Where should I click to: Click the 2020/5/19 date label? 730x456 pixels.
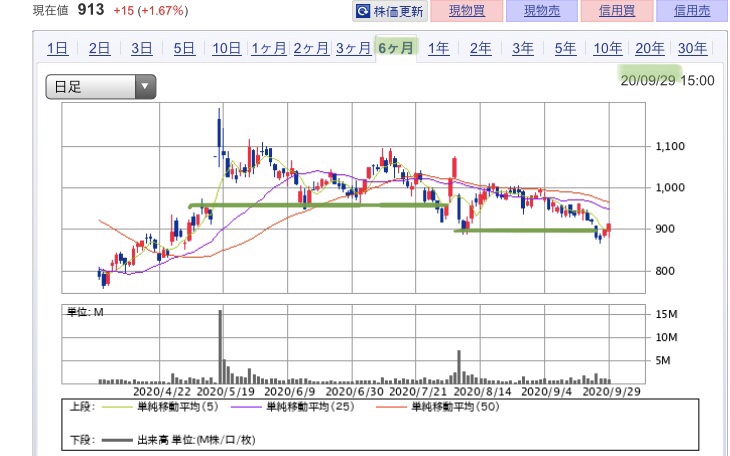click(226, 391)
